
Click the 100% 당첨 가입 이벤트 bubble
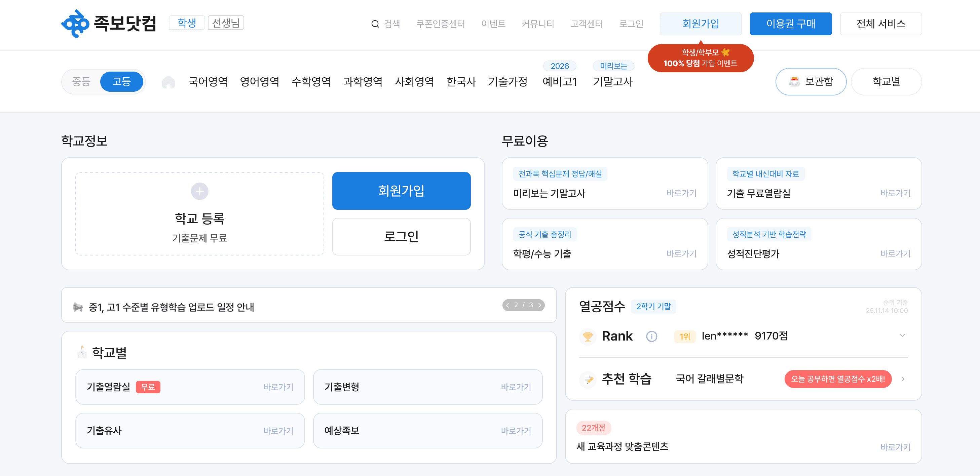(x=701, y=58)
